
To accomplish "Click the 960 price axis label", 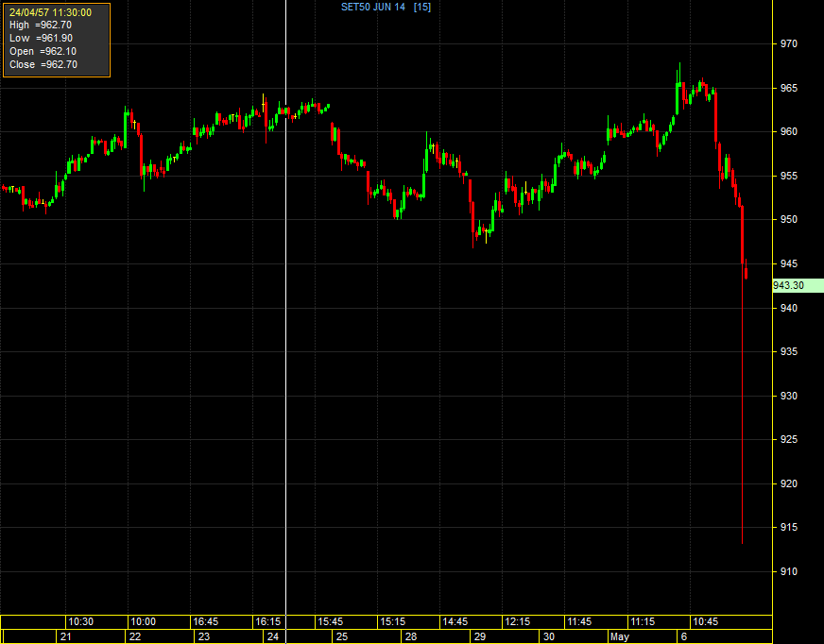I will coord(788,131).
